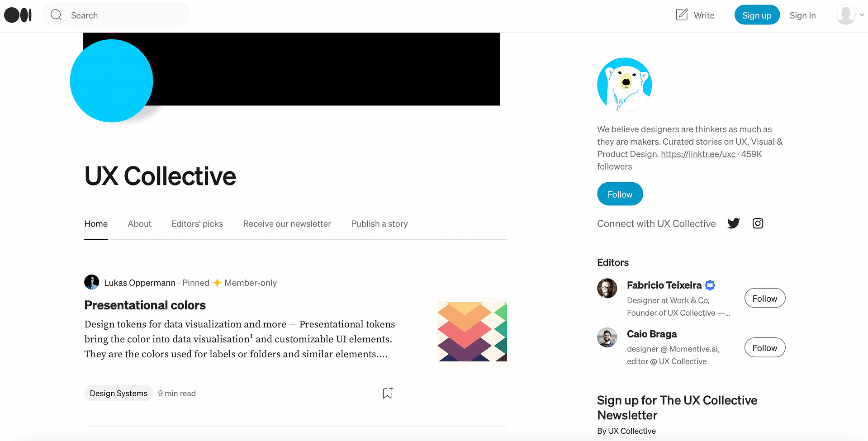The width and height of the screenshot is (868, 441).
Task: Open the linktr.ee/uxc link
Action: [697, 154]
